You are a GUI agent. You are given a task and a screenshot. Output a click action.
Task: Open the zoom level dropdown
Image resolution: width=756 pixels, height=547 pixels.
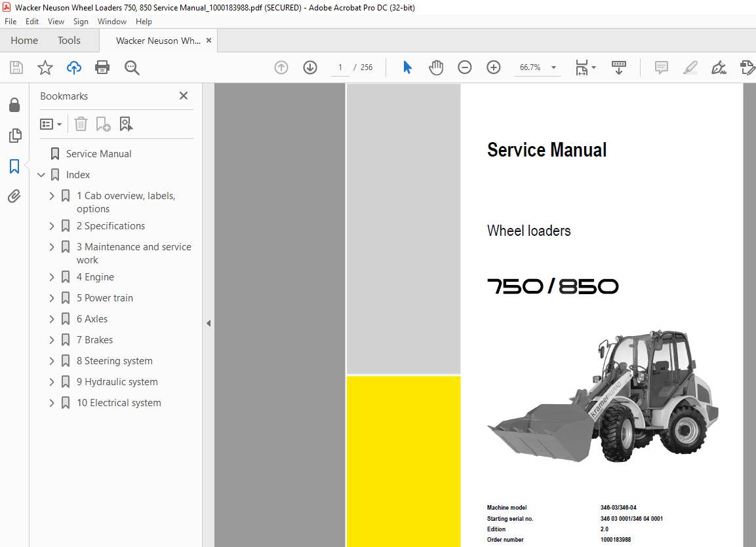pos(554,67)
